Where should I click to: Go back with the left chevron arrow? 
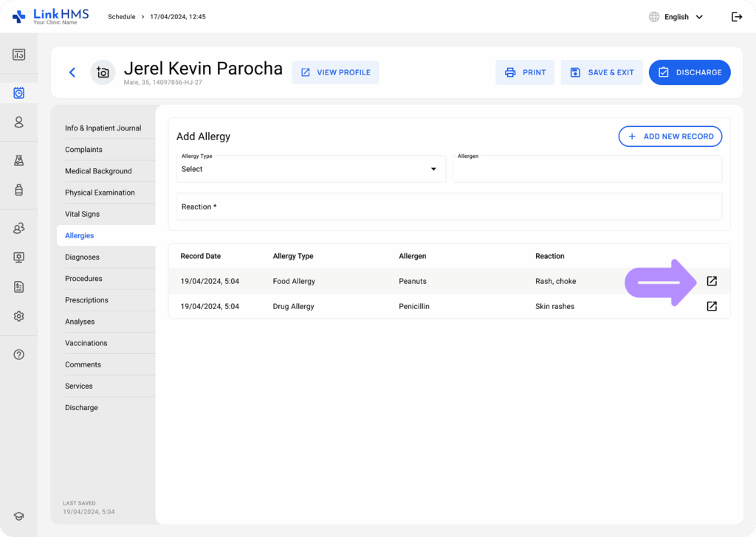[x=72, y=72]
